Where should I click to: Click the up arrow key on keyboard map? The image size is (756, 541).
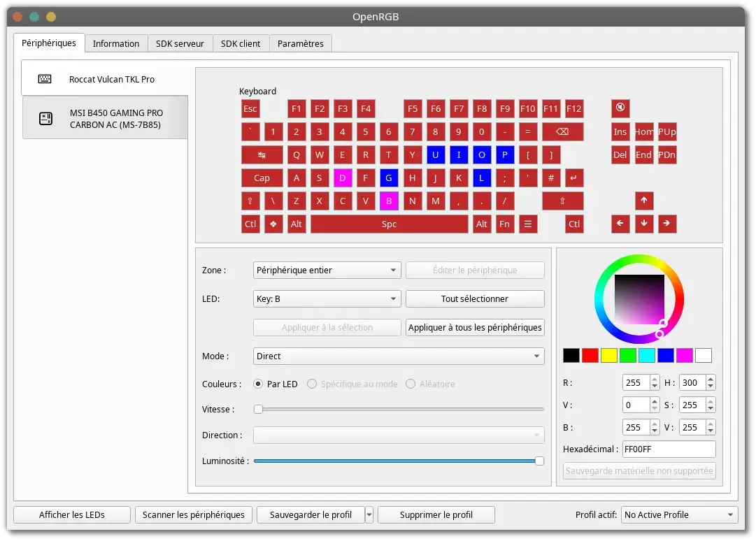tap(643, 201)
